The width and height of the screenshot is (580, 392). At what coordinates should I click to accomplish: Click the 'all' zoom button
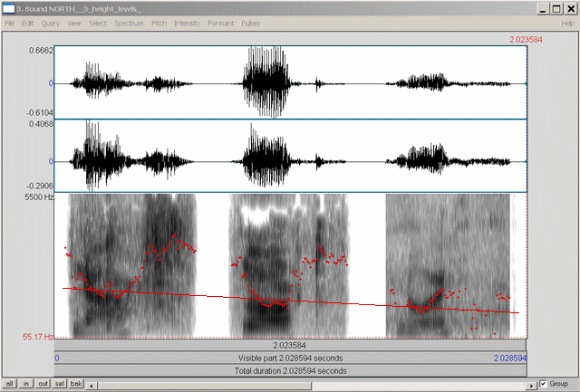pos(9,385)
